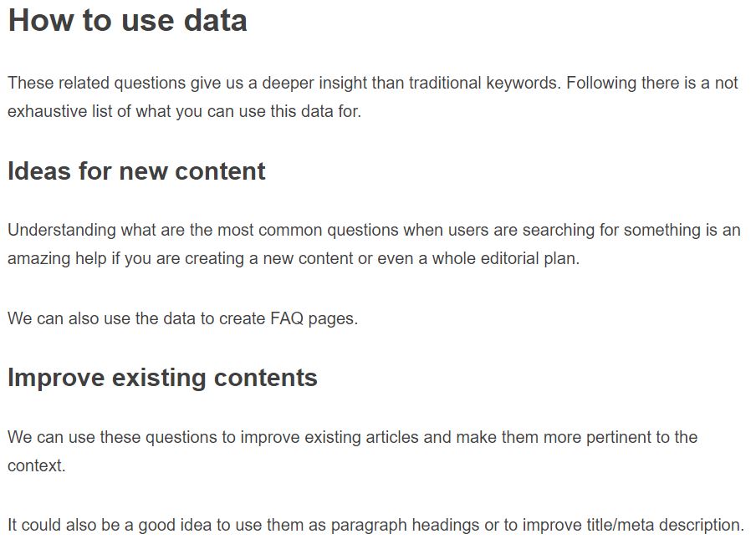Screen dimensions: 756x539
Task: Click the sentence about creating FAQ pages
Action: (x=182, y=318)
